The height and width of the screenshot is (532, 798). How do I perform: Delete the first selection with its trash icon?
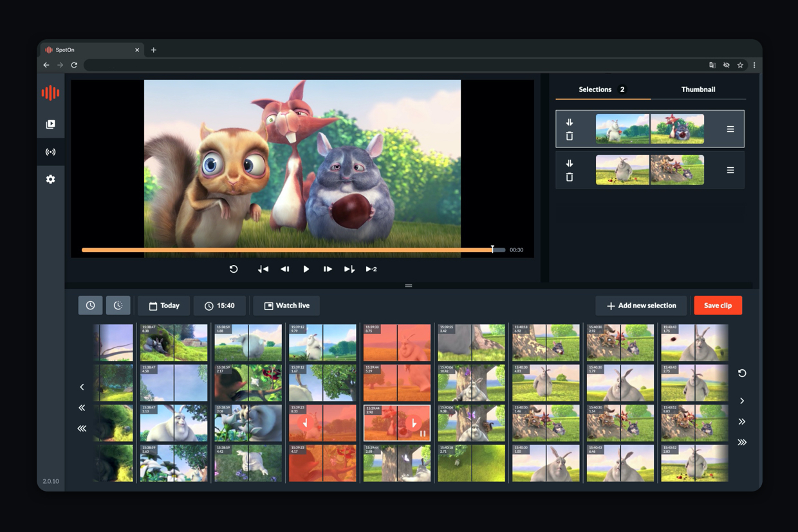tap(570, 136)
